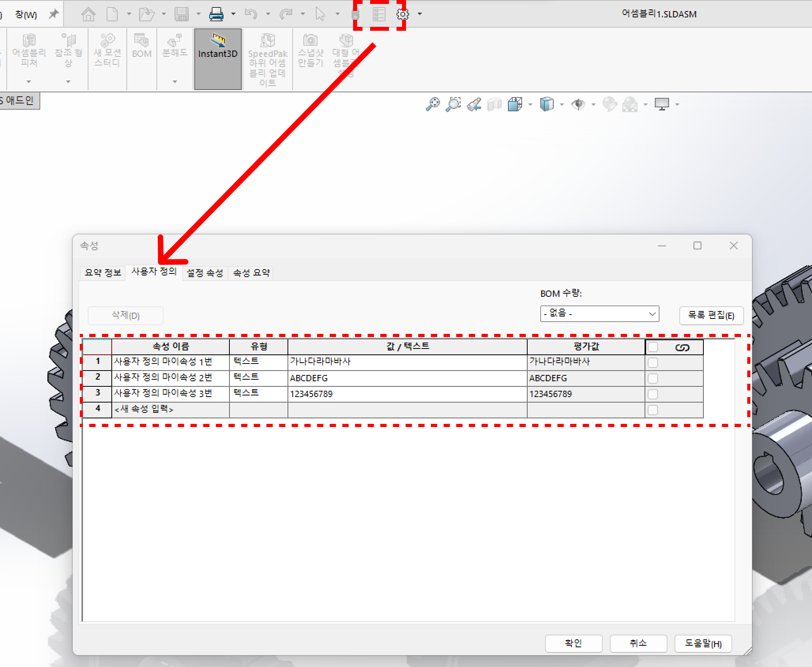
Task: Toggle the Instant3D button
Action: click(x=218, y=59)
